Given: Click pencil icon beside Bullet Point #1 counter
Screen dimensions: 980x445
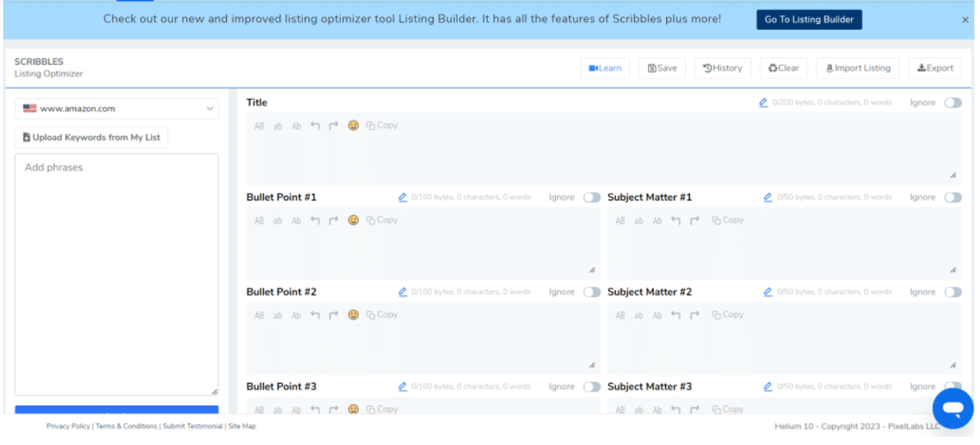Looking at the screenshot, I should [x=403, y=197].
